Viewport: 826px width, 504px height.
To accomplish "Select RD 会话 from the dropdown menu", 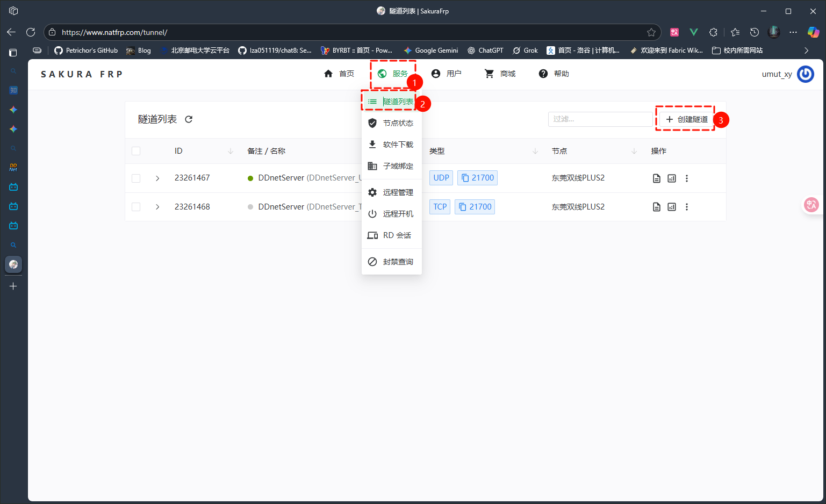I will point(391,235).
